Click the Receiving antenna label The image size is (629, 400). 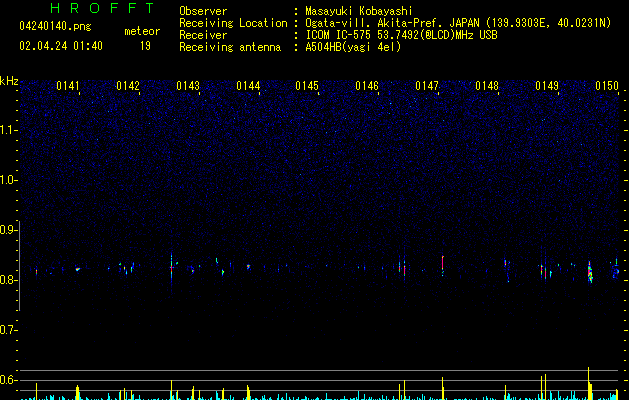(x=230, y=47)
